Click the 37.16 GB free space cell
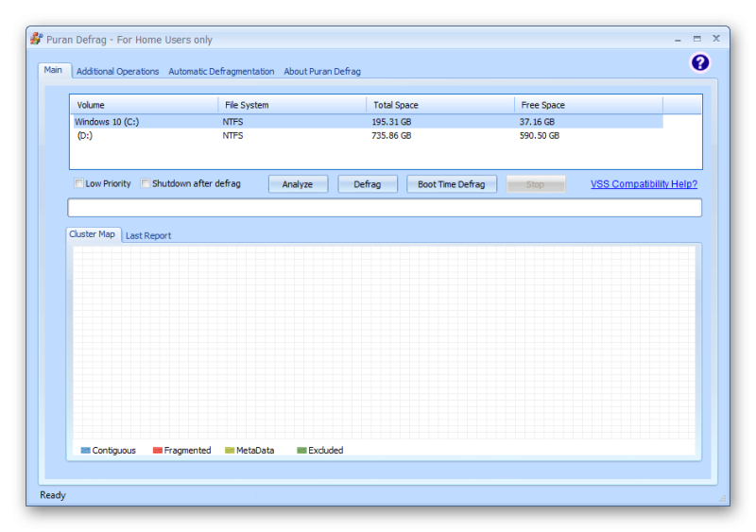Image resolution: width=756 pixels, height=532 pixels. click(x=537, y=122)
